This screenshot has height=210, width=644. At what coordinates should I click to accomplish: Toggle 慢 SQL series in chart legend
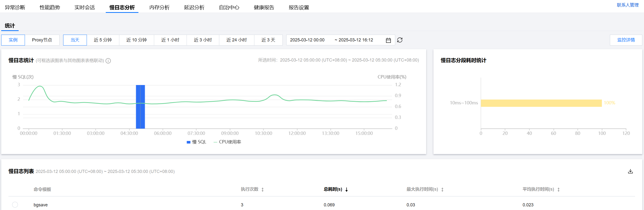tap(197, 142)
